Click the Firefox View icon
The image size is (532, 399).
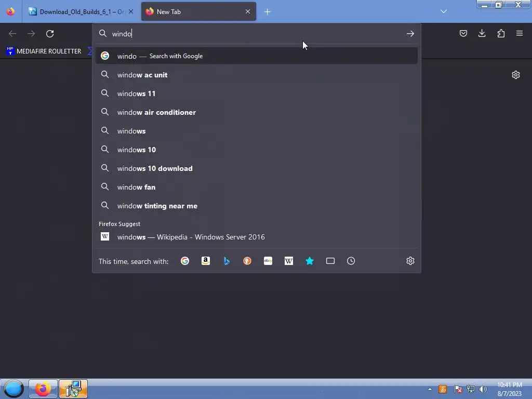point(10,11)
